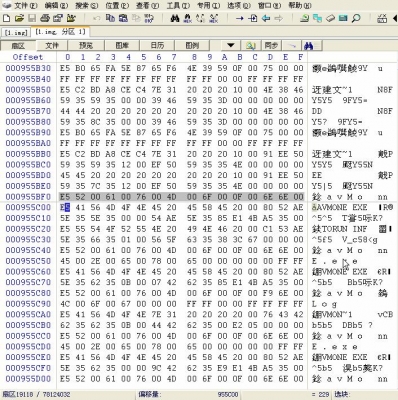Open the Properties toolbar icon
This screenshot has width=398, height=400.
(x=58, y=18)
